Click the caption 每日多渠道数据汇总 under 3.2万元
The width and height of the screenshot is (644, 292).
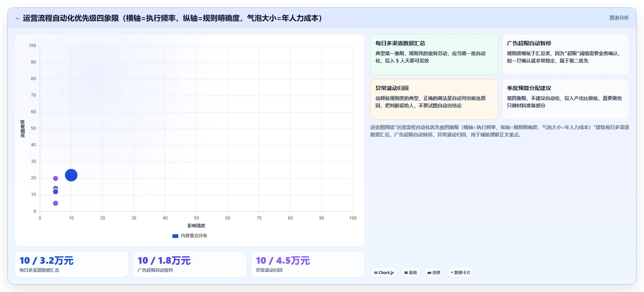(x=39, y=270)
